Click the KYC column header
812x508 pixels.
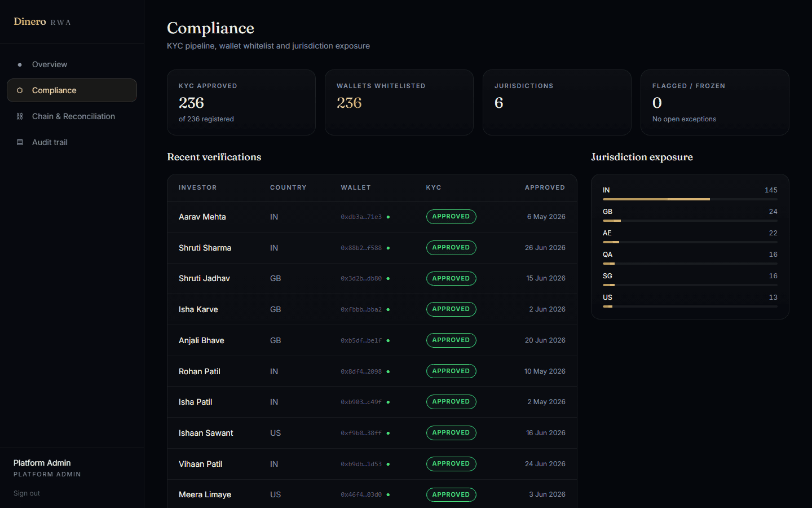tap(434, 187)
